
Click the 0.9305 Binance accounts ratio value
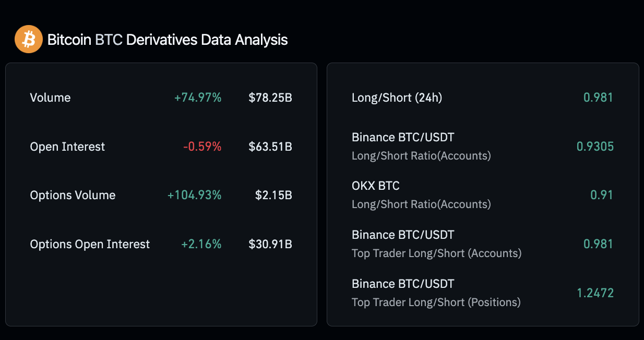pyautogui.click(x=595, y=147)
